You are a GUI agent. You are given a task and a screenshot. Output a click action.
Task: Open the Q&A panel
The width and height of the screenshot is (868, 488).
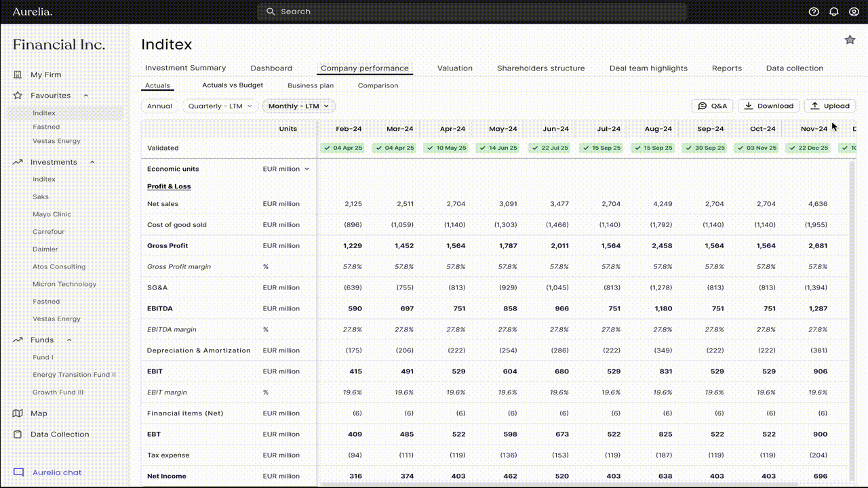coord(713,106)
